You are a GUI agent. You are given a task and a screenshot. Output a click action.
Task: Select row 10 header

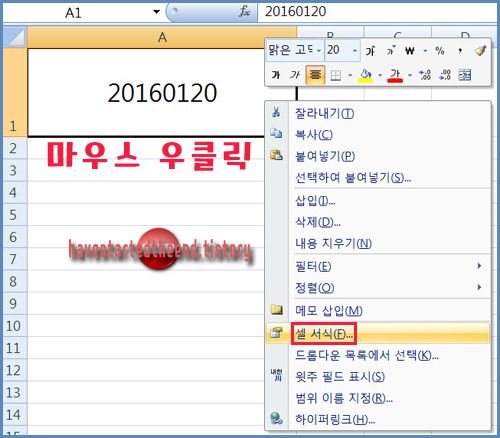tap(13, 325)
